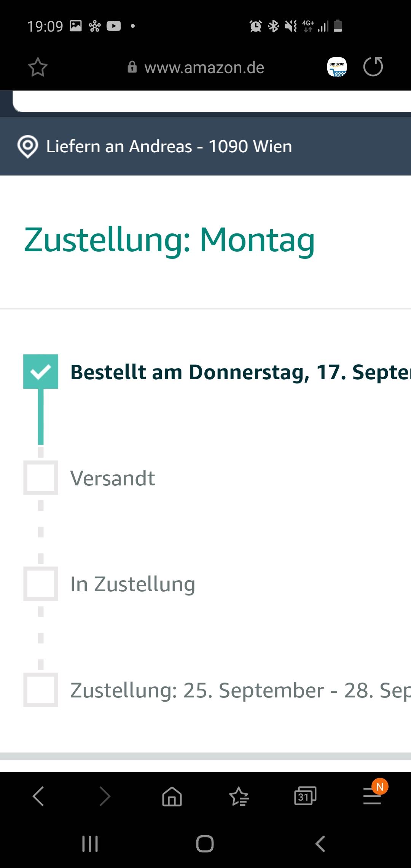Open the browser hamburger menu
This screenshot has height=868, width=411.
[x=373, y=796]
